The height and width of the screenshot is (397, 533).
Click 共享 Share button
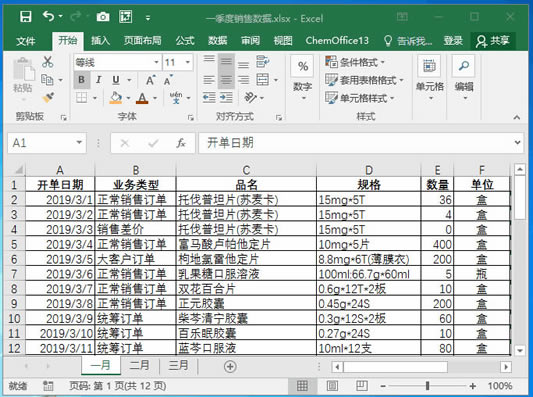[493, 41]
